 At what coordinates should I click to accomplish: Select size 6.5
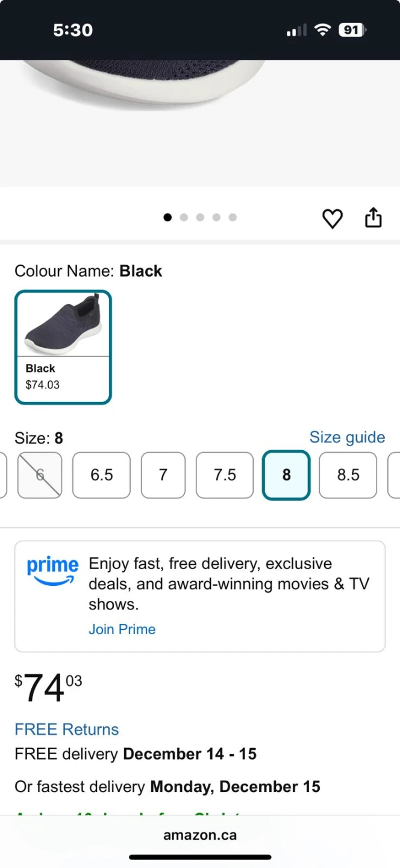101,475
